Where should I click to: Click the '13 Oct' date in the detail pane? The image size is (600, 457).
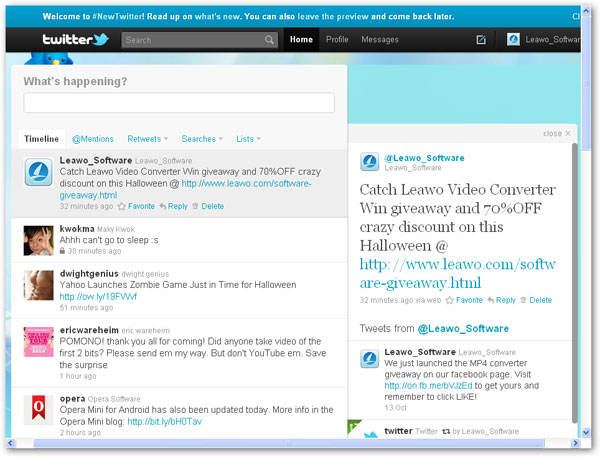coord(395,408)
